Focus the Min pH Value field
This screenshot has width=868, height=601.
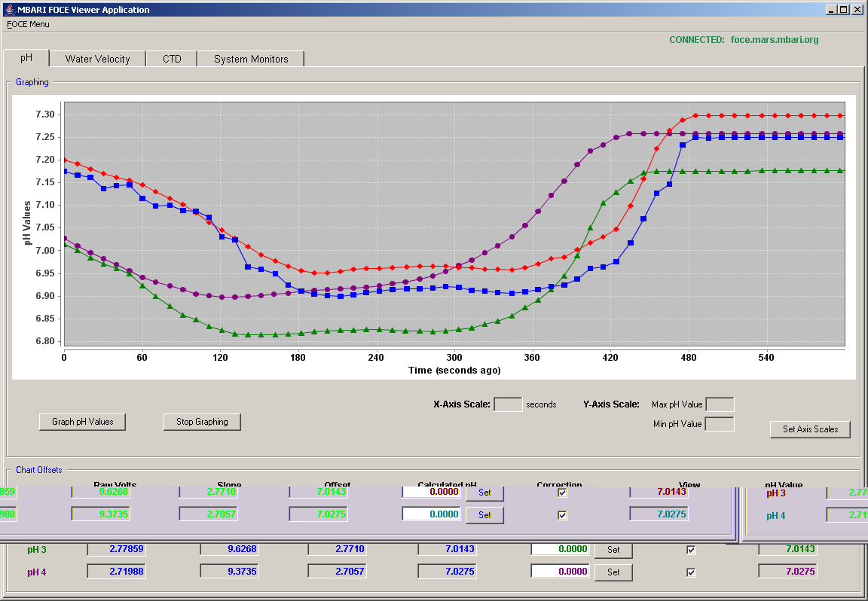[720, 425]
